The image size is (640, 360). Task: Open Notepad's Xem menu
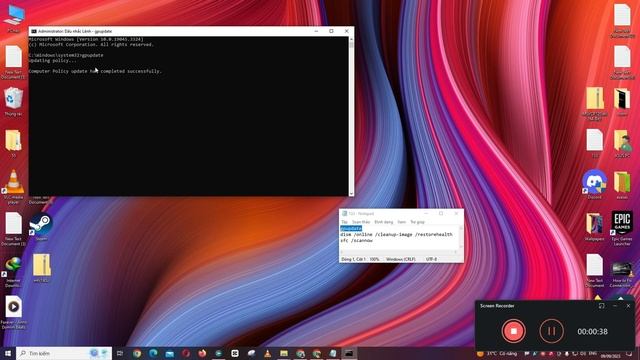point(402,222)
